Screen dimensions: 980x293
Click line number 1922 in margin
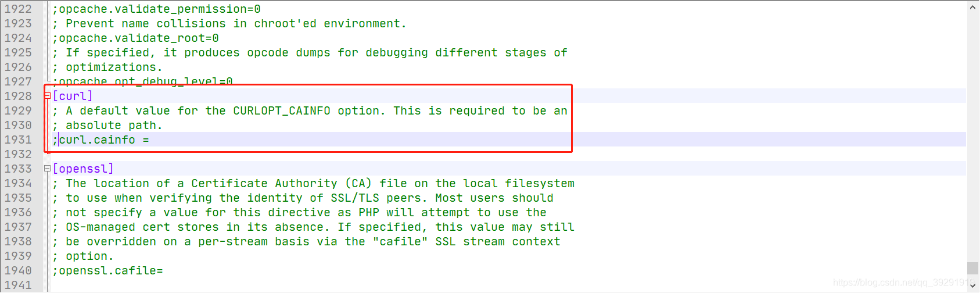coord(19,9)
